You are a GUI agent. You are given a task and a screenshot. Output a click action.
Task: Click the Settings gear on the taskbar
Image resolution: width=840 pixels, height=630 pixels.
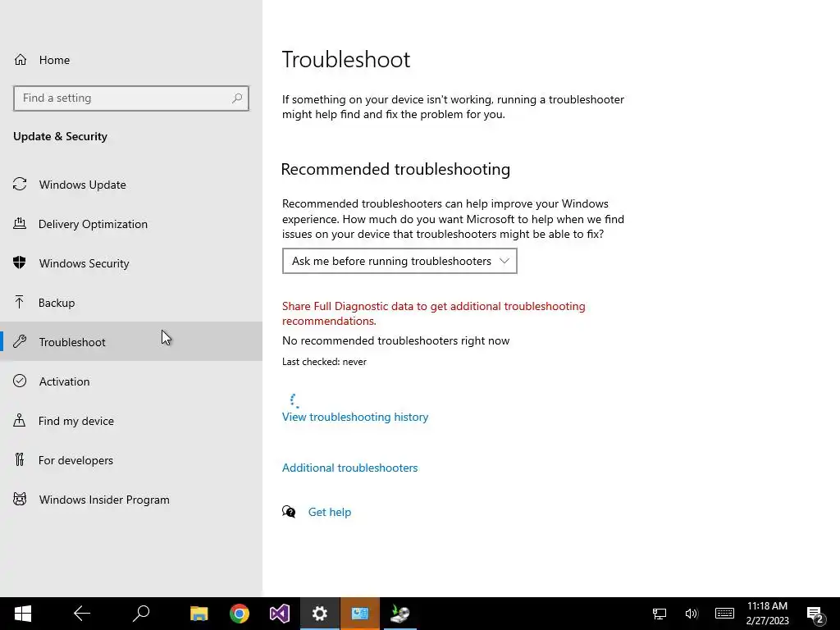tap(320, 614)
